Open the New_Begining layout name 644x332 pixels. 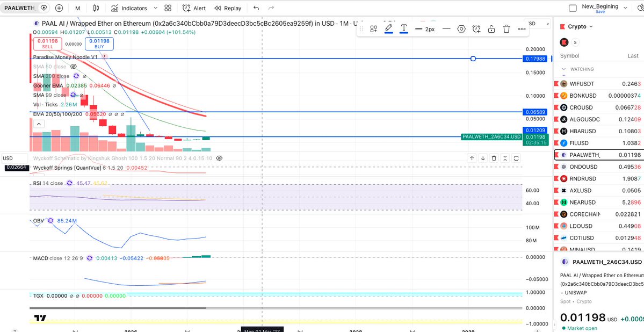tap(600, 6)
